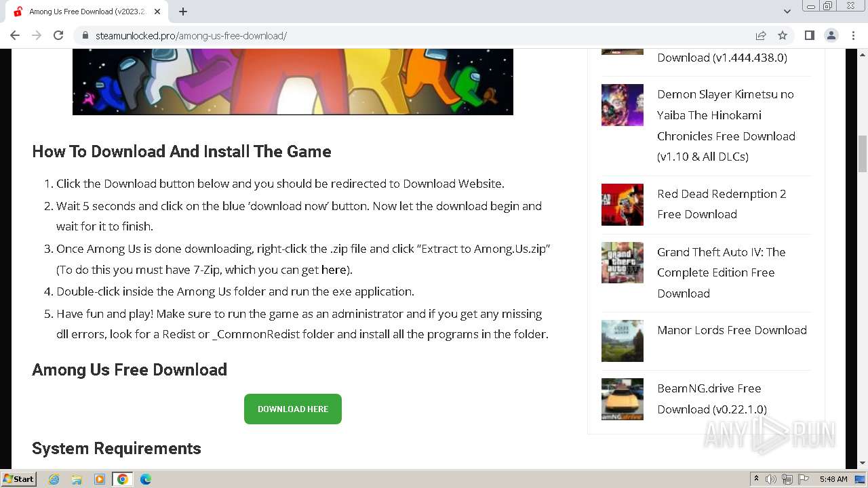The image size is (868, 488).
Task: Bookmark this page with star icon
Action: pyautogui.click(x=783, y=35)
